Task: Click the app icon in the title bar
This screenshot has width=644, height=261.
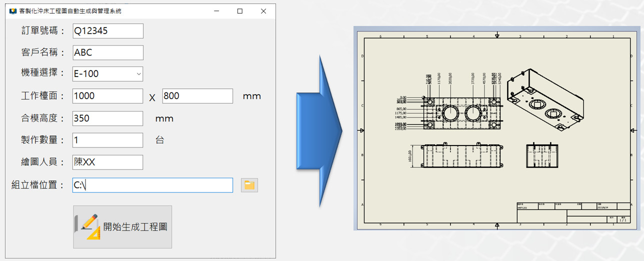Action: tap(13, 11)
